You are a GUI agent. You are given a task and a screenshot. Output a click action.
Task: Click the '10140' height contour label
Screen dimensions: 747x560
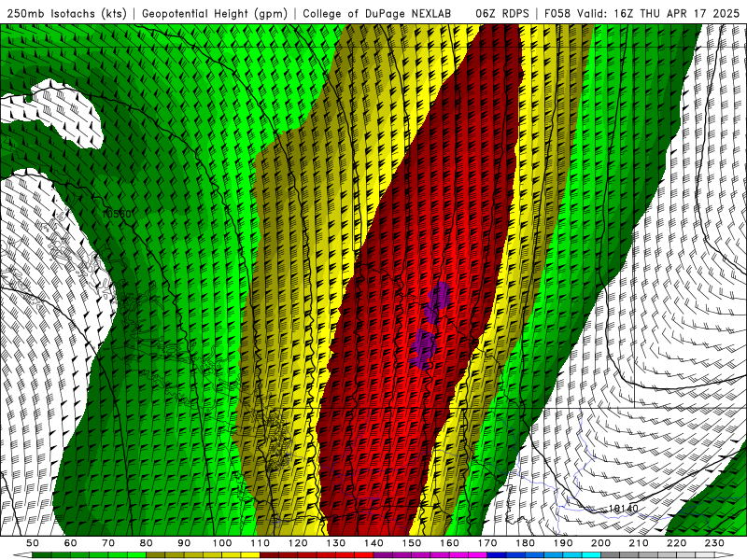(623, 509)
